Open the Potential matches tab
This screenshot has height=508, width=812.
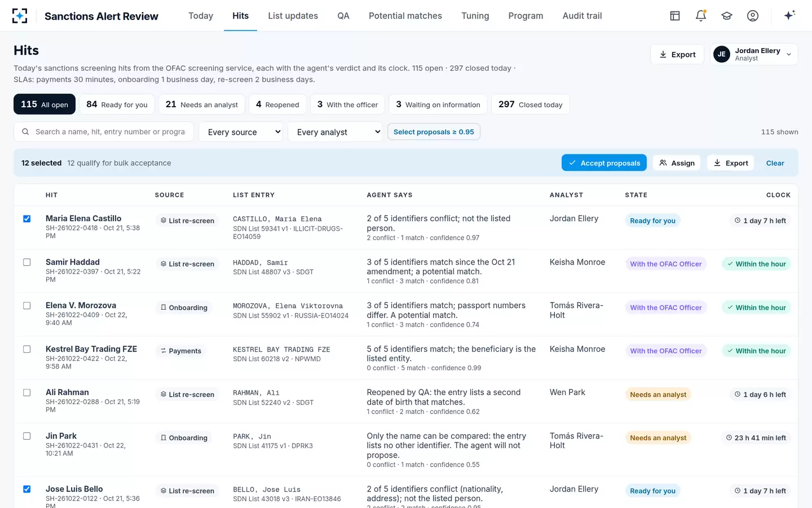pyautogui.click(x=405, y=16)
